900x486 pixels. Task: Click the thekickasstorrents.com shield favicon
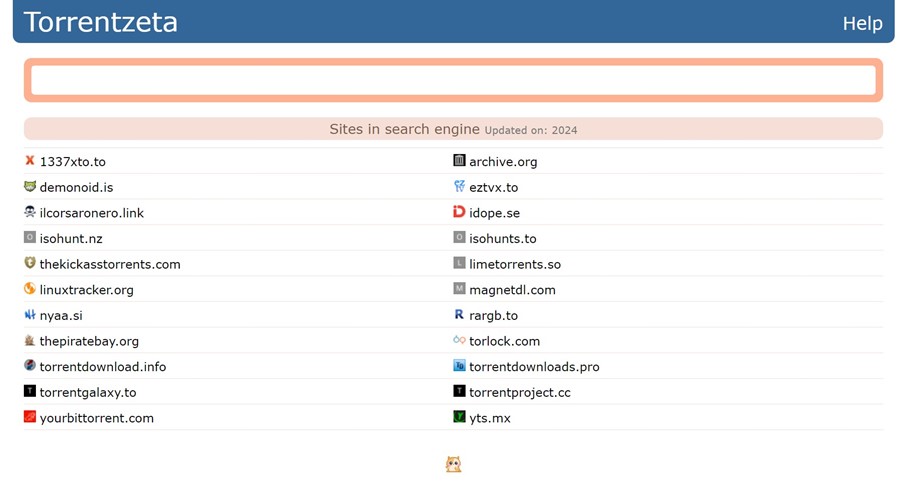(x=30, y=264)
